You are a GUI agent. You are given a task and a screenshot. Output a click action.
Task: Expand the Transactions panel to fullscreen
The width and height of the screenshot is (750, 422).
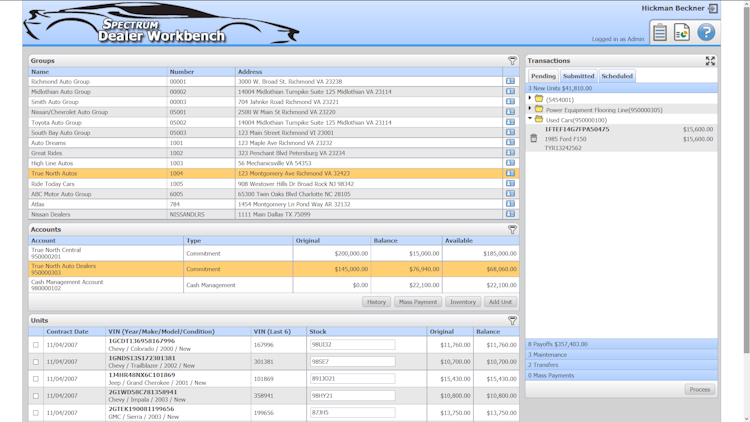point(710,61)
